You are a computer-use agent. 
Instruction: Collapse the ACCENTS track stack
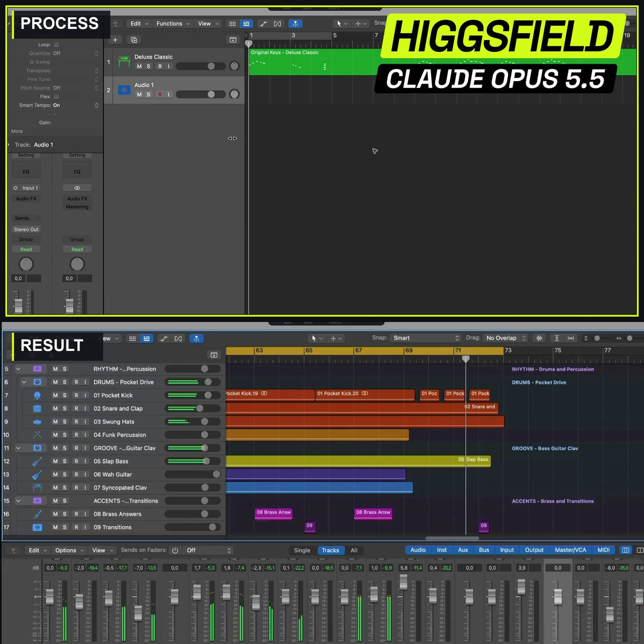(18, 501)
